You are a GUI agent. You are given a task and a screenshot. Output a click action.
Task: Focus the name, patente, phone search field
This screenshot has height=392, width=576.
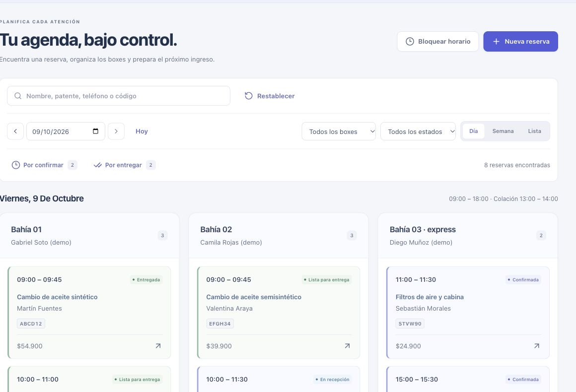click(119, 96)
